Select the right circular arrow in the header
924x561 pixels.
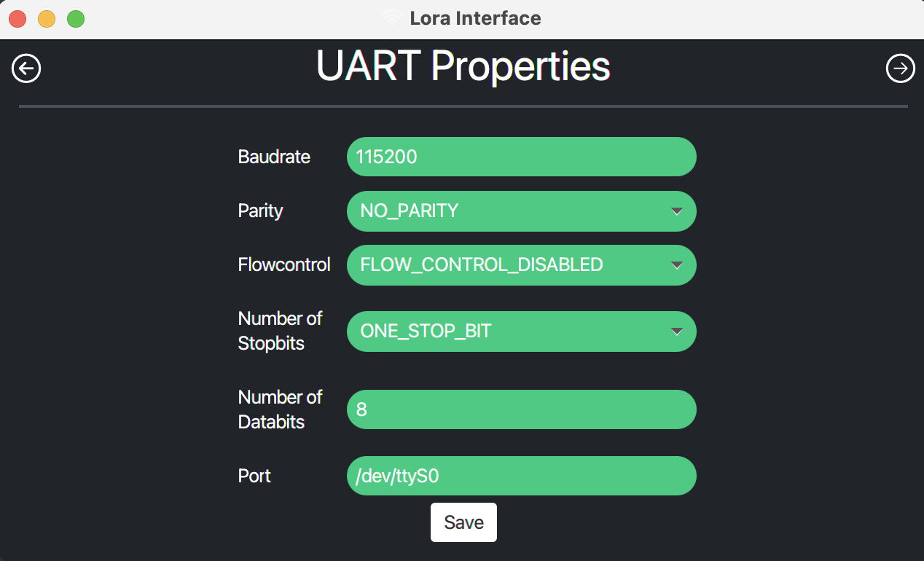[901, 68]
